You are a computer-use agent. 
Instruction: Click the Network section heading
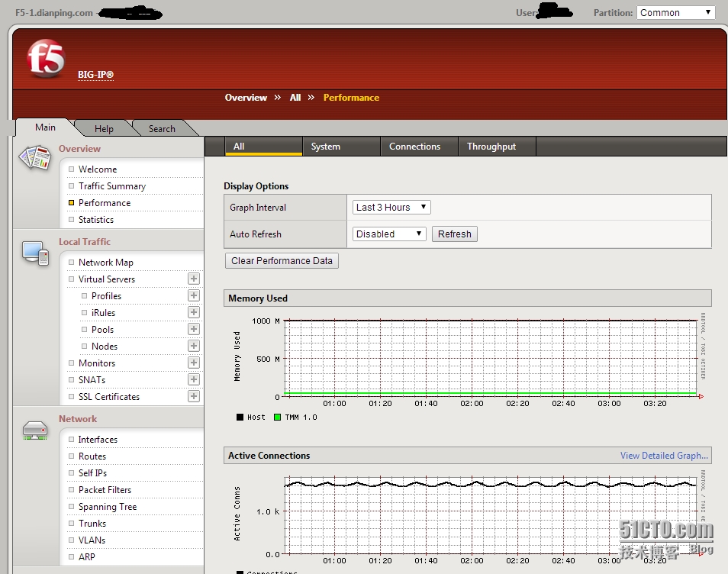tap(78, 418)
